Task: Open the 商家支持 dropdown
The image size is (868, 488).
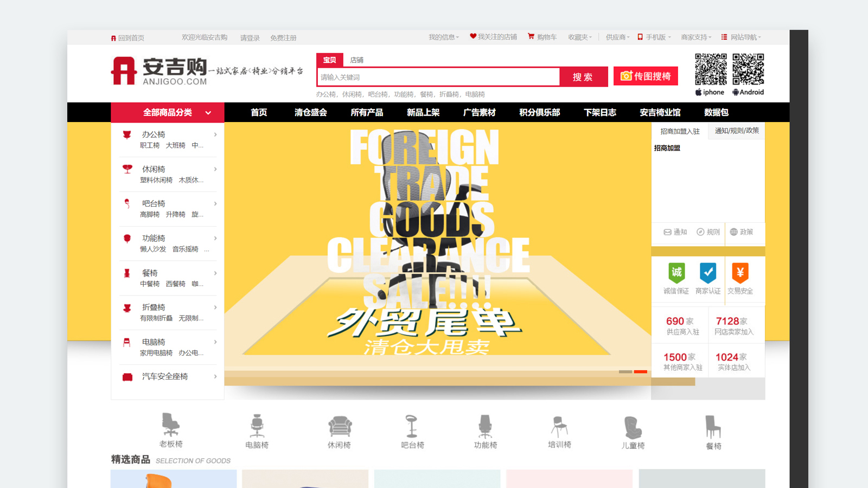Action: click(696, 37)
